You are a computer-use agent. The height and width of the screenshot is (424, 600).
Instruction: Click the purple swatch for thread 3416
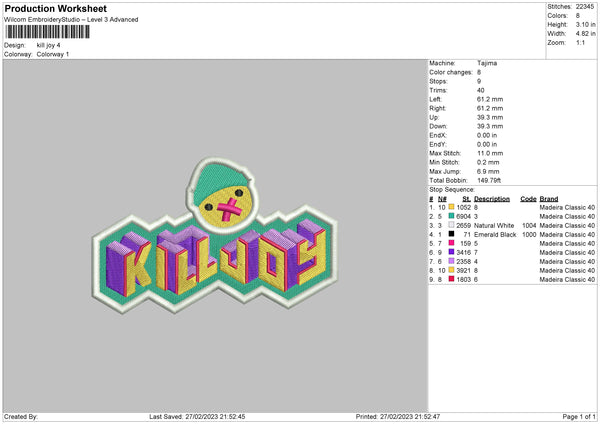[451, 252]
